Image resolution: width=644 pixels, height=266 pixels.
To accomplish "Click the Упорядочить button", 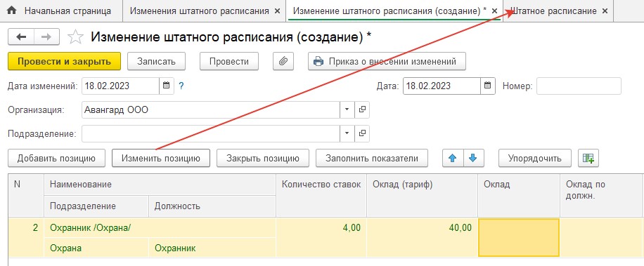I will point(535,158).
